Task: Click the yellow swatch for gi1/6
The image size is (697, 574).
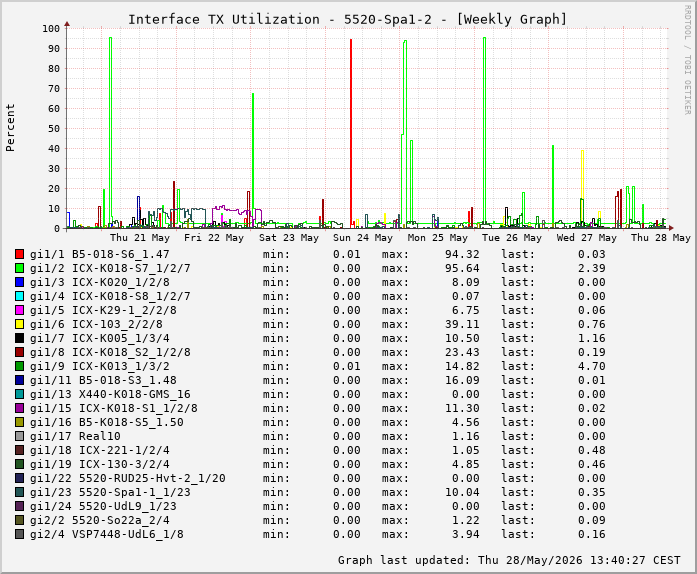Action: [x=19, y=324]
